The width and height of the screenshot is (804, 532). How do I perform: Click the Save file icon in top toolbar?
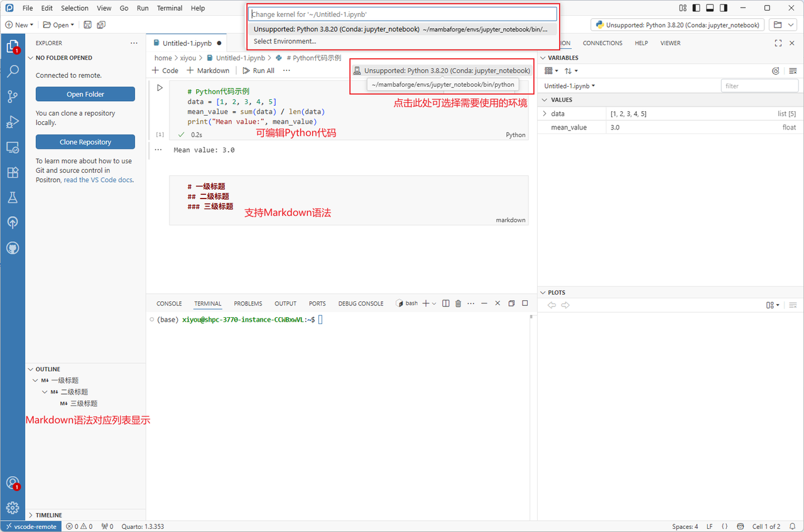click(87, 25)
